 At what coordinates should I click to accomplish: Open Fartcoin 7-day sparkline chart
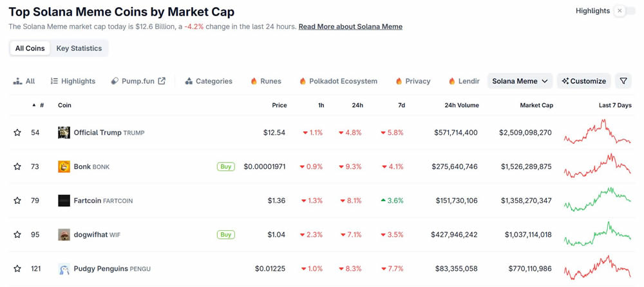[x=597, y=201]
